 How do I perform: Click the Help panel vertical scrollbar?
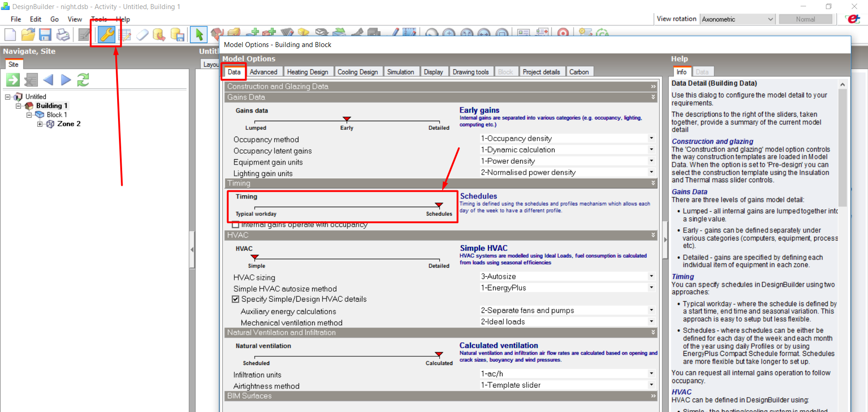point(842,147)
